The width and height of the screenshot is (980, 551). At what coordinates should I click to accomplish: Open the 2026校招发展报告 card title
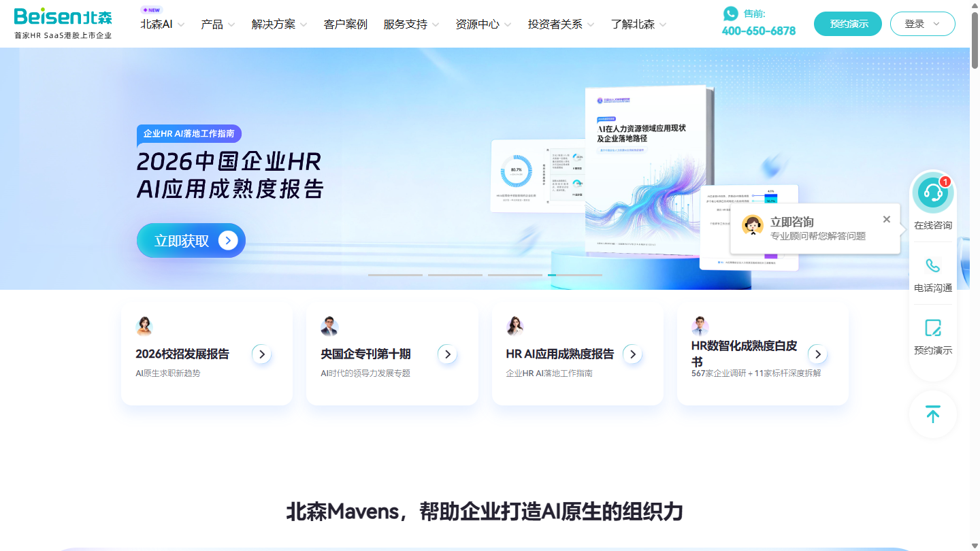click(182, 354)
